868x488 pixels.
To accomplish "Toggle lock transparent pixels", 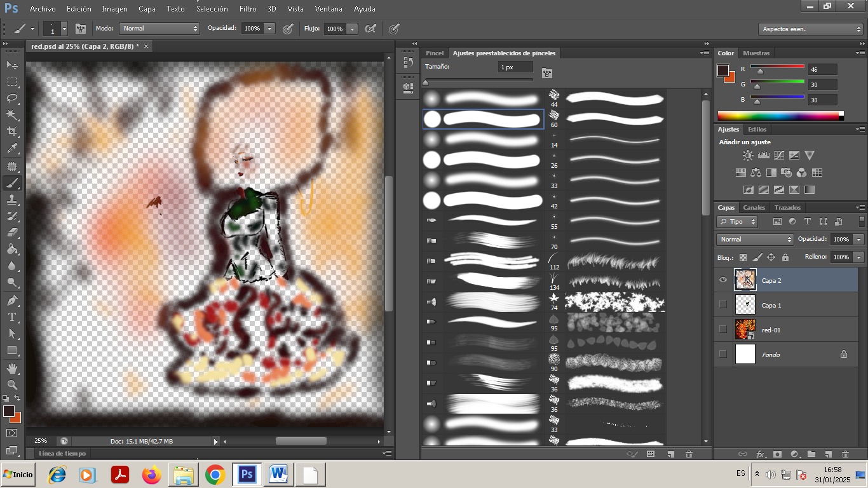I will click(743, 257).
